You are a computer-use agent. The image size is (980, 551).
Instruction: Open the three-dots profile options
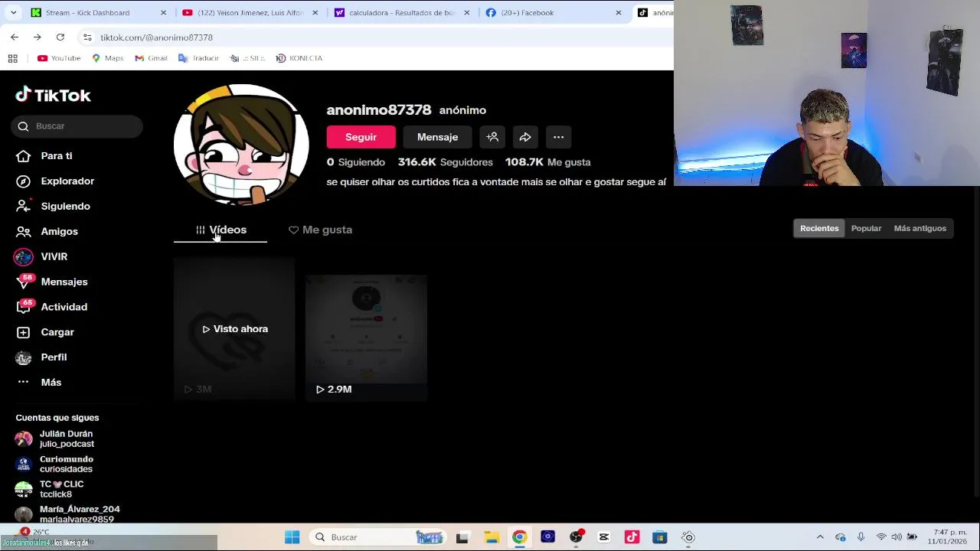559,137
